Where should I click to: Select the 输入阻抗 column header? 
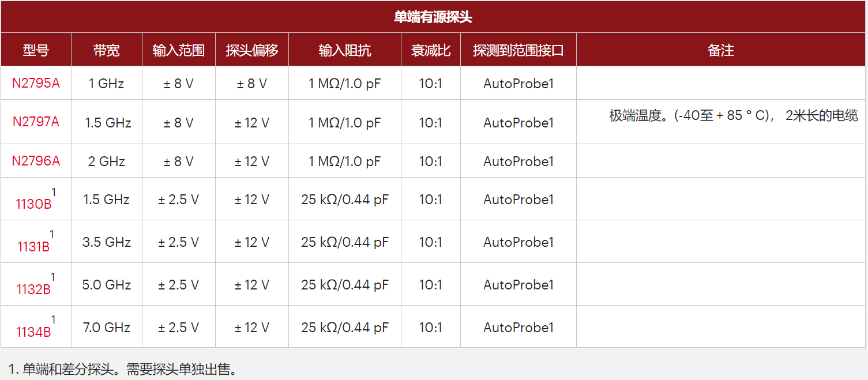coord(344,50)
